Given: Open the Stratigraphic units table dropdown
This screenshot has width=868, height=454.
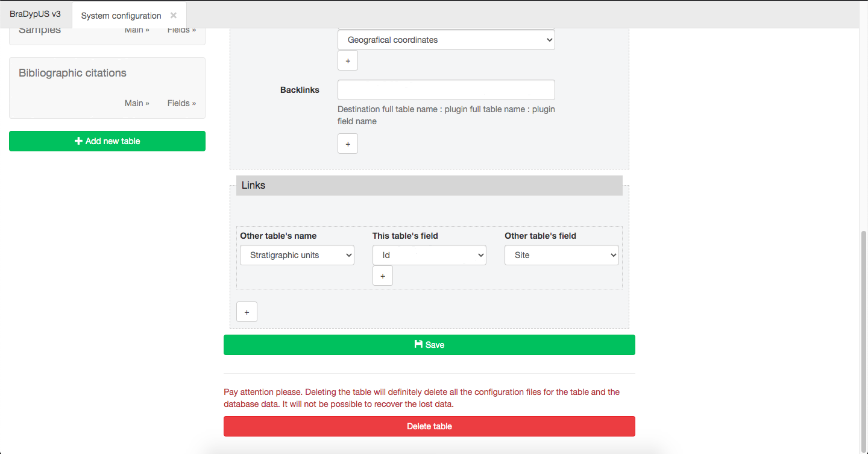Looking at the screenshot, I should click(x=297, y=255).
